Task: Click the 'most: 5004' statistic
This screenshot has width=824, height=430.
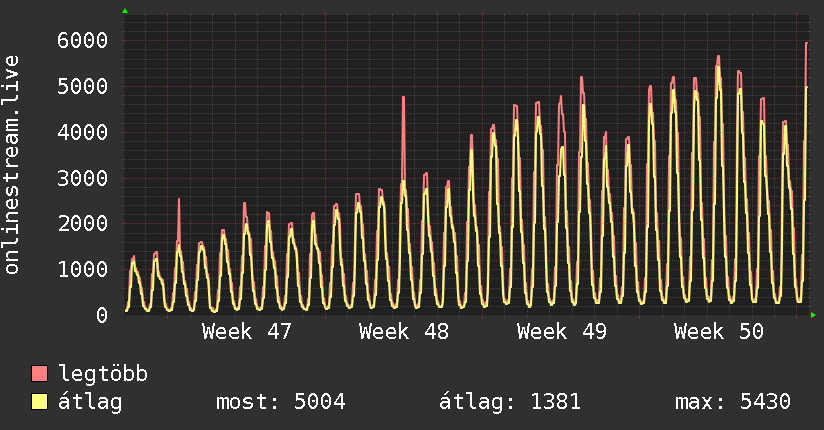Action: 280,402
